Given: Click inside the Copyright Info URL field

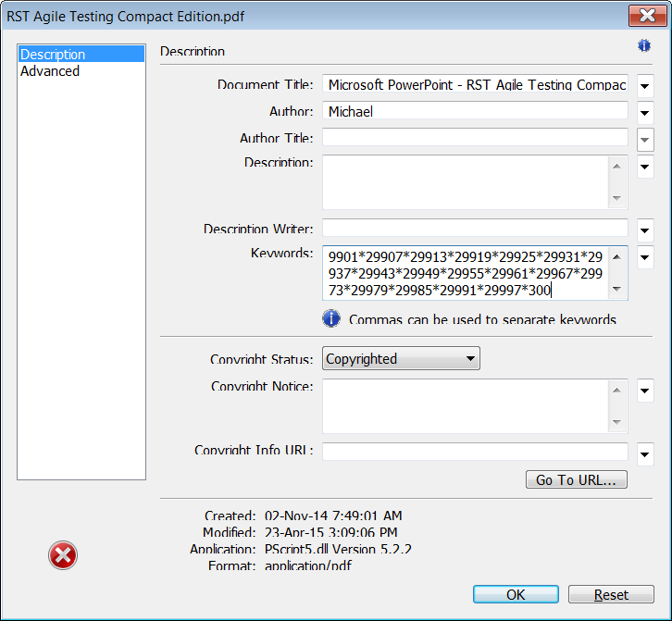Looking at the screenshot, I should click(475, 452).
